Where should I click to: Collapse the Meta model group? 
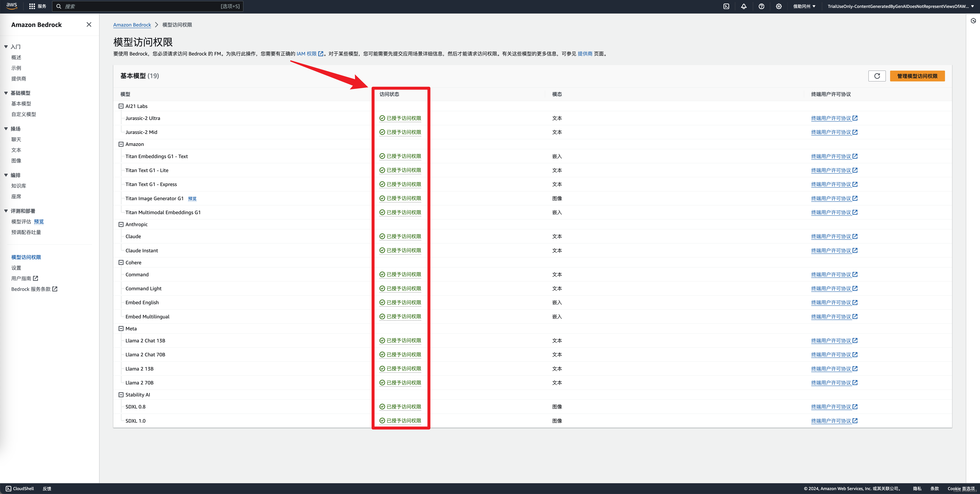point(121,329)
